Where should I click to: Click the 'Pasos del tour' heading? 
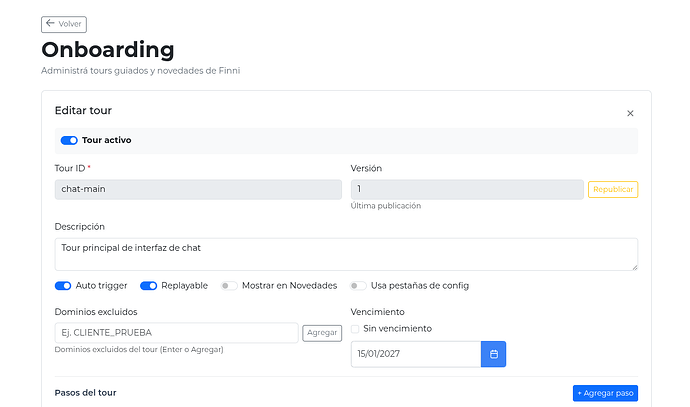coord(85,393)
